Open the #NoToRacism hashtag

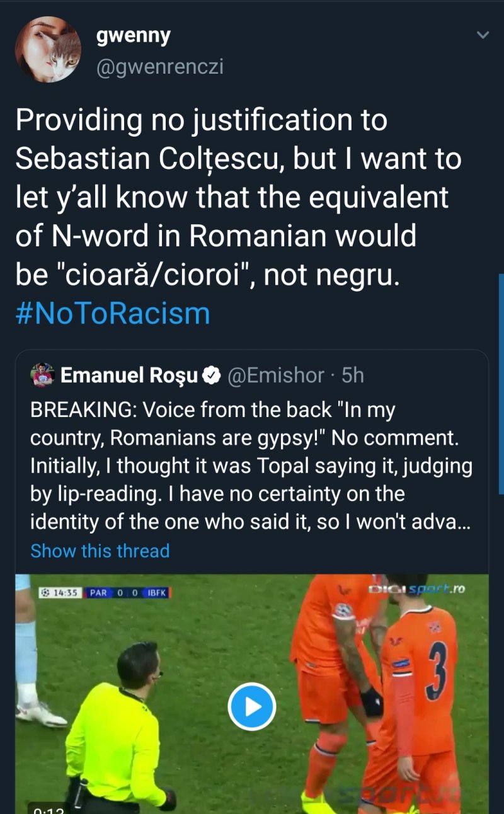[x=112, y=313]
